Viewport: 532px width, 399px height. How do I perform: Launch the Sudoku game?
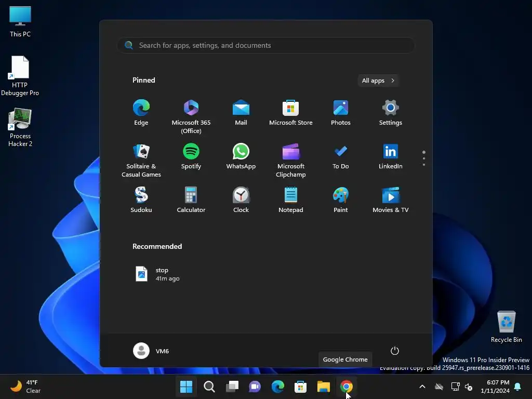tap(141, 200)
